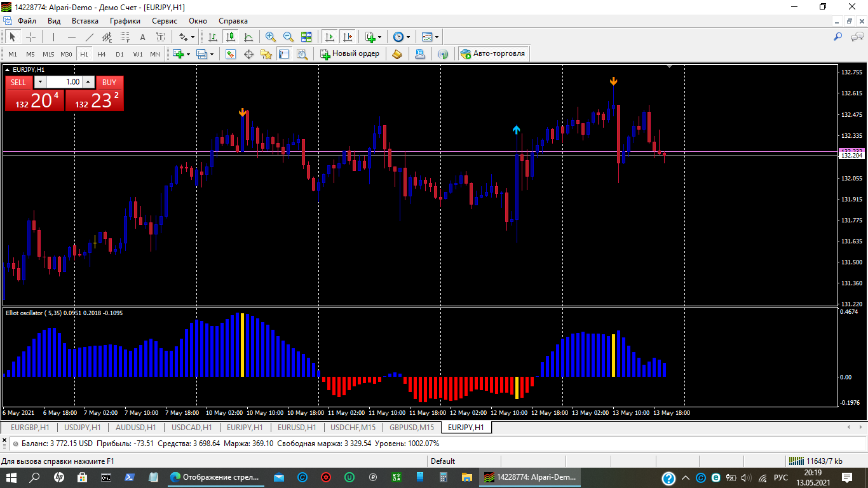The image size is (868, 488).
Task: Open the chart templates dropdown
Action: click(x=437, y=37)
